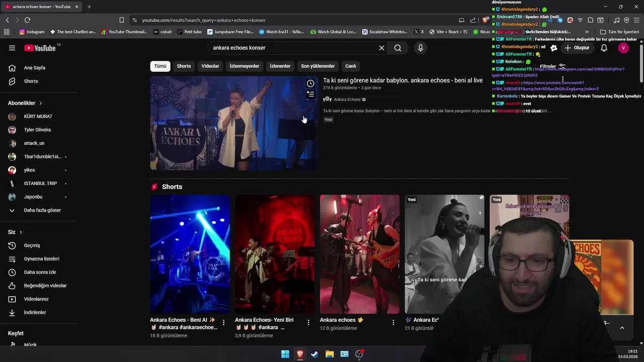Open a new browser tab
This screenshot has width=644, height=362.
(89, 7)
